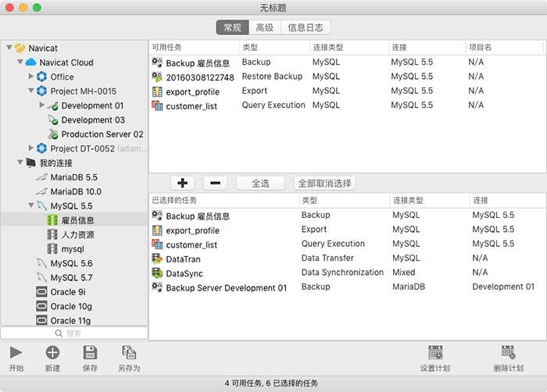The image size is (547, 392).
Task: Click the Oracle 9i connection icon
Action: coord(41,291)
